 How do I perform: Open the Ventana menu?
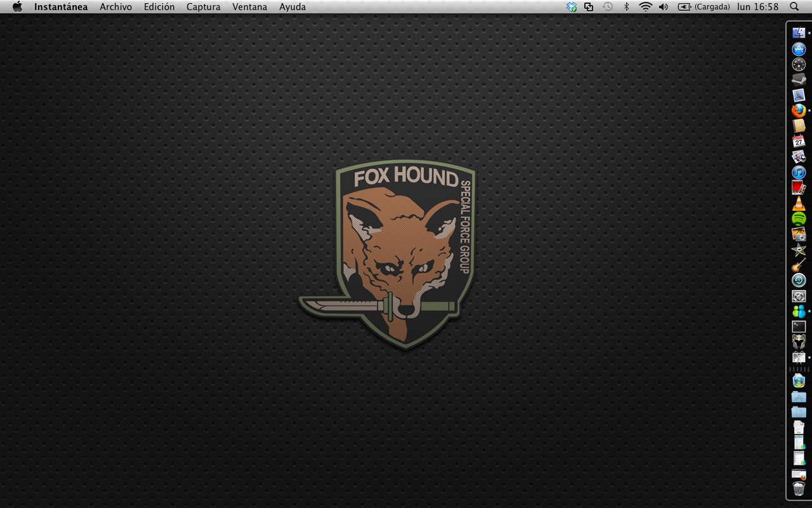click(x=250, y=7)
